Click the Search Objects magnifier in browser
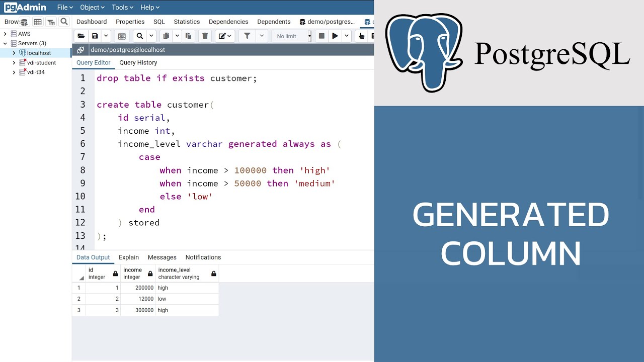The height and width of the screenshot is (362, 644). pos(64,22)
